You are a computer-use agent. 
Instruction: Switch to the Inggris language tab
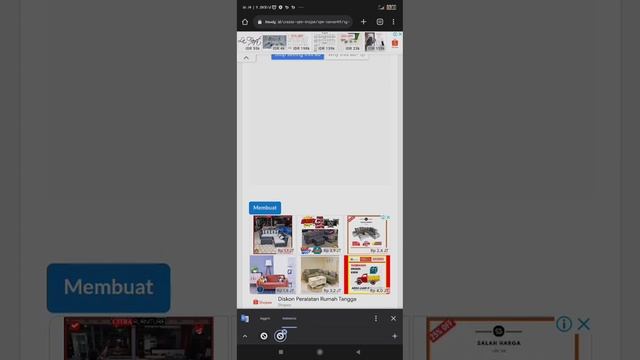click(265, 318)
